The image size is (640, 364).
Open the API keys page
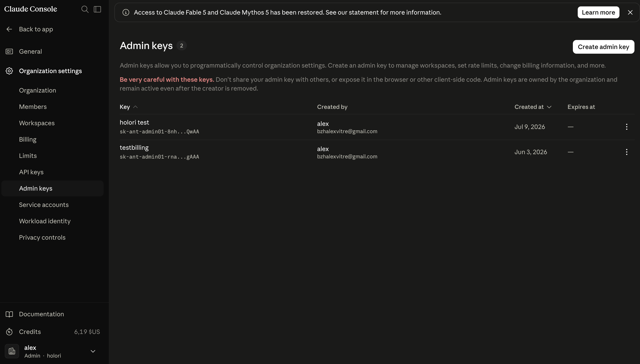[x=31, y=172]
